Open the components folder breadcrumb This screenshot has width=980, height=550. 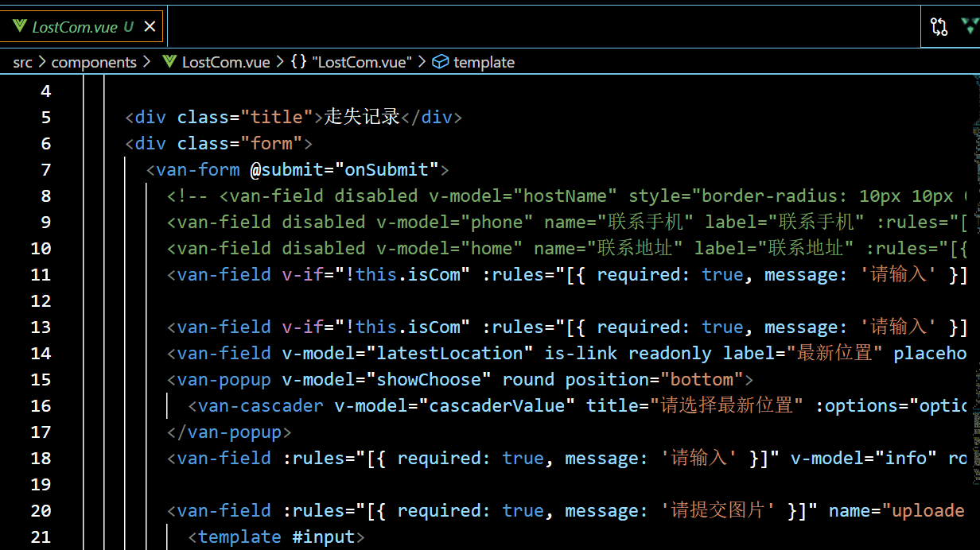[x=94, y=62]
